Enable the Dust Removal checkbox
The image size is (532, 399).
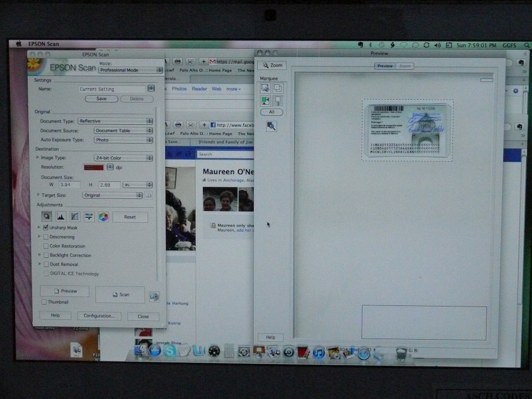point(46,264)
